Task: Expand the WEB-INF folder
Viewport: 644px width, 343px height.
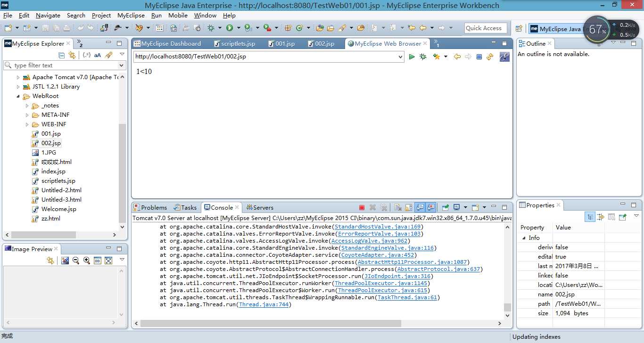Action: pos(27,124)
